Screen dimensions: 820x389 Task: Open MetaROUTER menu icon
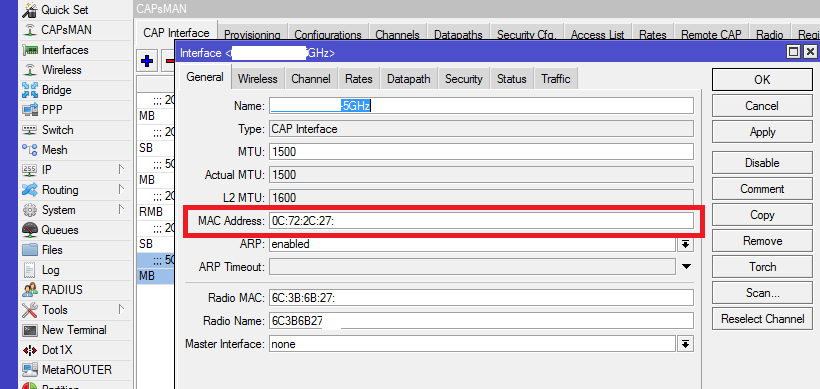click(30, 370)
